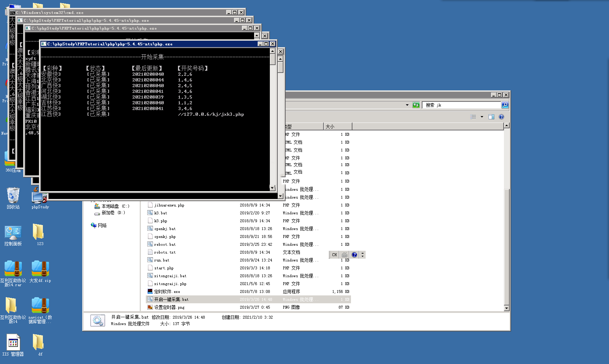Open the language bar options arrow
Screen dimensions: 609x364
(362, 255)
